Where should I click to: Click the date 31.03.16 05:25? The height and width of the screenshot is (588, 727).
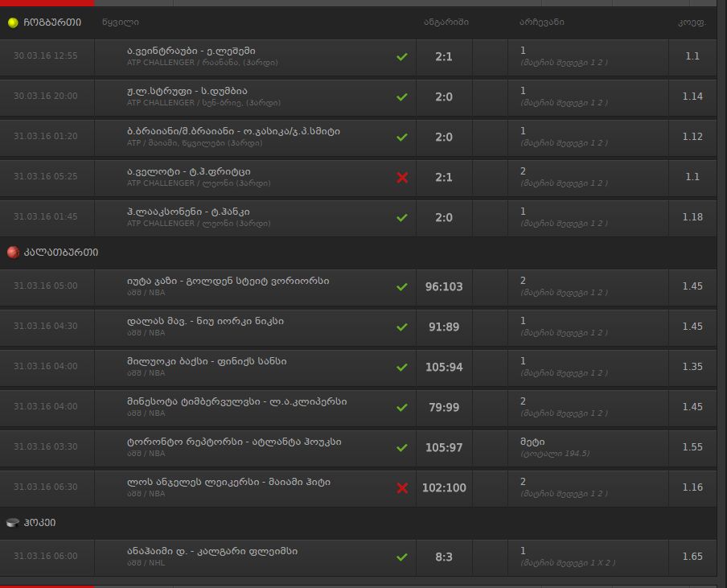click(45, 177)
